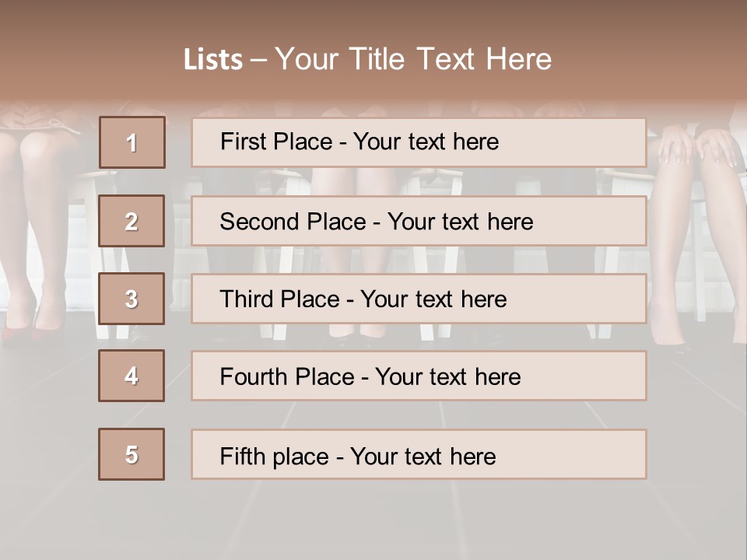Viewport: 747px width, 560px height.
Task: Select the number 4 box
Action: point(132,376)
